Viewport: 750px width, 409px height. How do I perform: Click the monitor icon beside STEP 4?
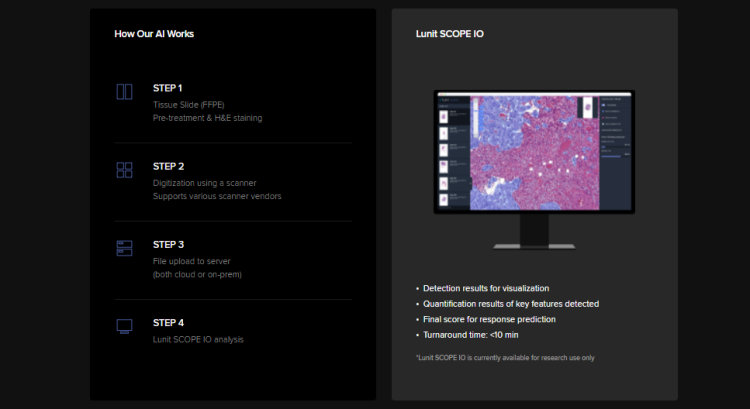124,326
